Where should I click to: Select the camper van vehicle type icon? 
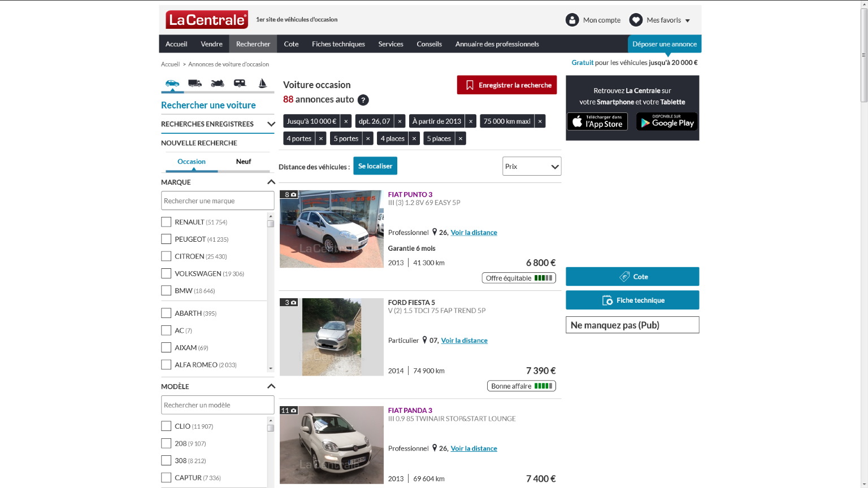240,83
